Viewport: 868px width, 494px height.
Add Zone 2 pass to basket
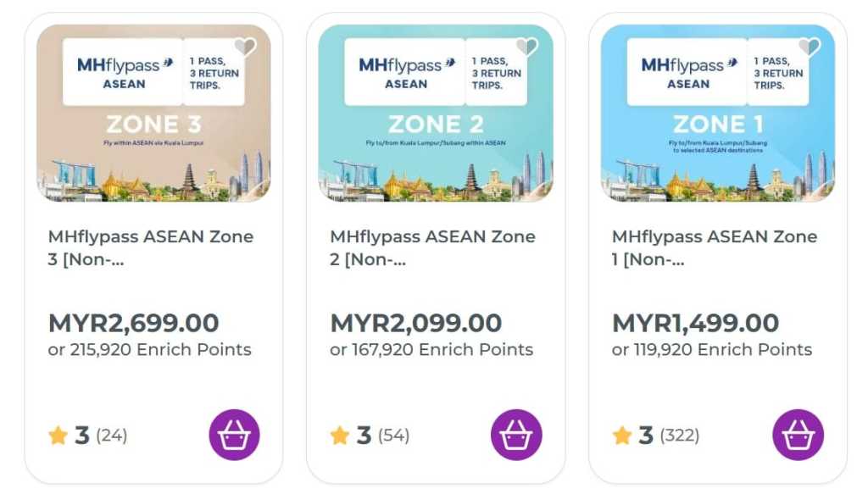click(516, 435)
